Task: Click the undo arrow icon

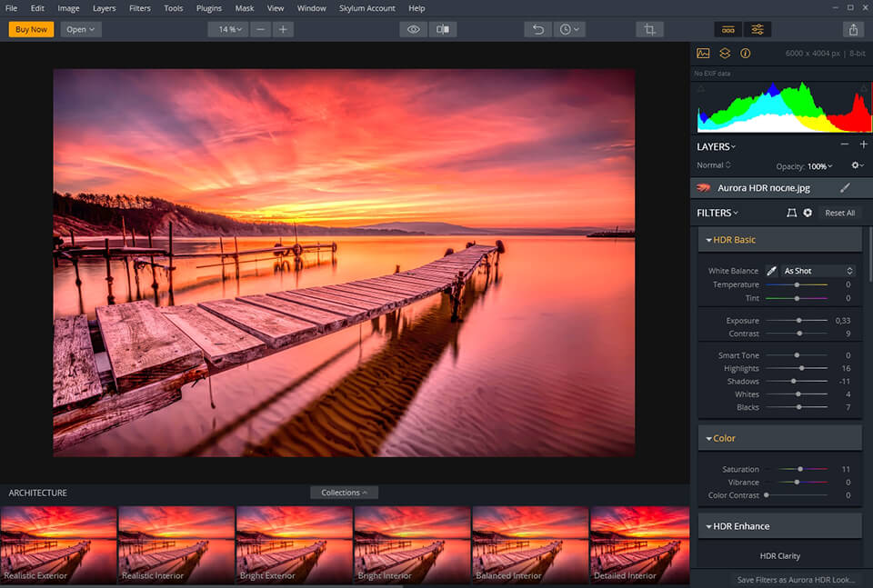Action: tap(538, 29)
